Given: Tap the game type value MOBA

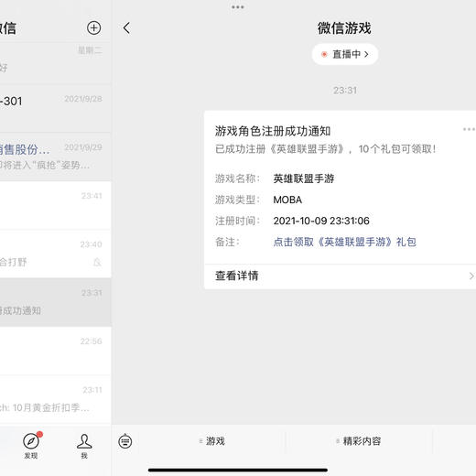Looking at the screenshot, I should 287,200.
